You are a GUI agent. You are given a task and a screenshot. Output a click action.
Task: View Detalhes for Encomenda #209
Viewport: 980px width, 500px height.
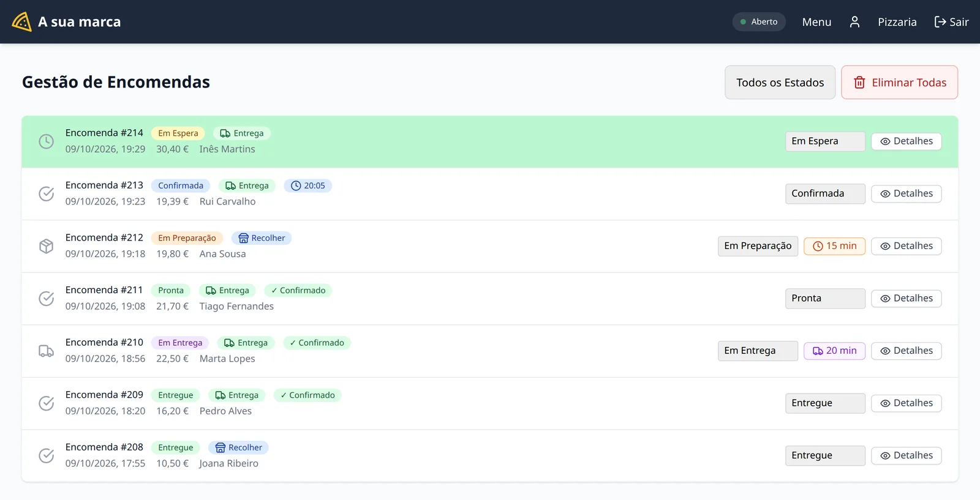click(906, 403)
